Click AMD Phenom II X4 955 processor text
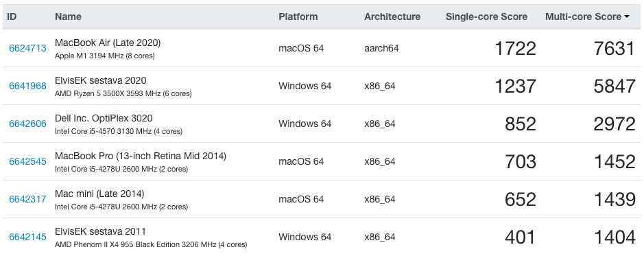Screen dimensions: 644x256 [x=151, y=244]
